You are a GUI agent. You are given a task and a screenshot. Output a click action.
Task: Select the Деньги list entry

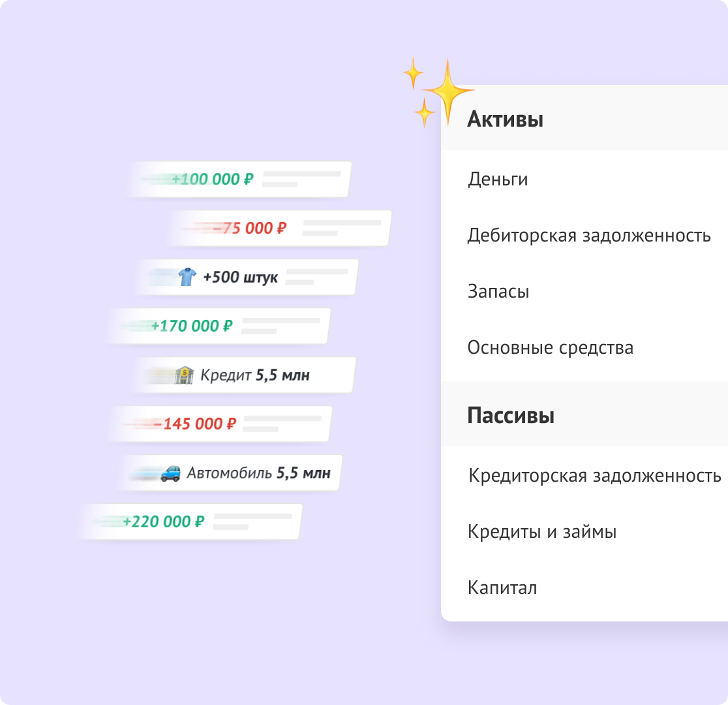point(498,179)
